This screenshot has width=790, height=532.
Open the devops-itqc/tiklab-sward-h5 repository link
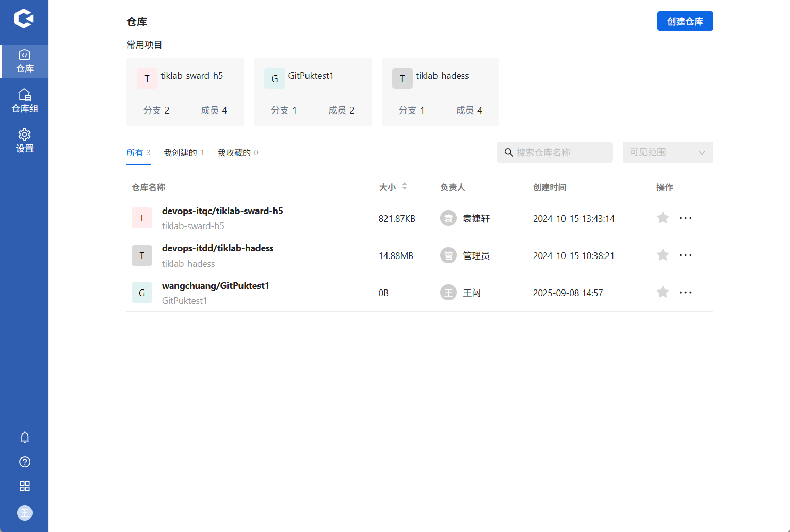tap(222, 211)
